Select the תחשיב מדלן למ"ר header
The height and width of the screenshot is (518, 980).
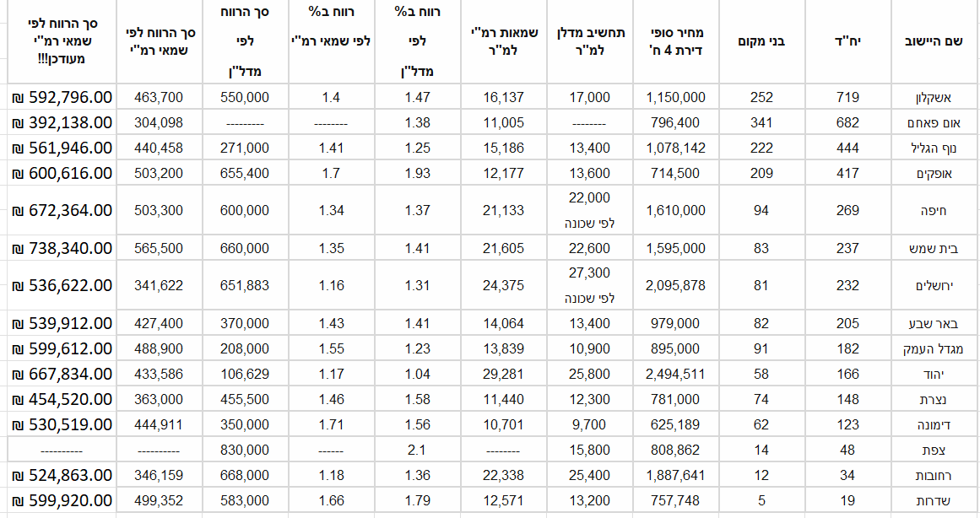[x=592, y=41]
